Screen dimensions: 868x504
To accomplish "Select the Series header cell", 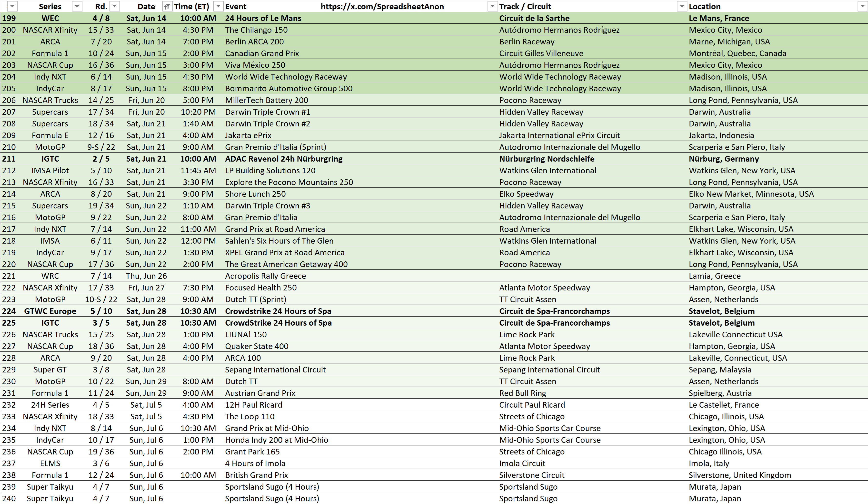I will click(50, 7).
